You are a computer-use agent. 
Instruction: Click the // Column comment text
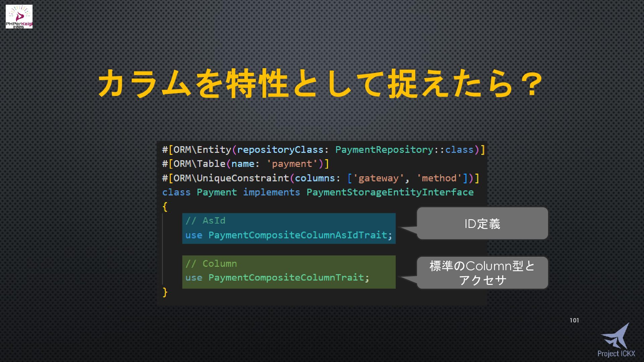(x=211, y=264)
